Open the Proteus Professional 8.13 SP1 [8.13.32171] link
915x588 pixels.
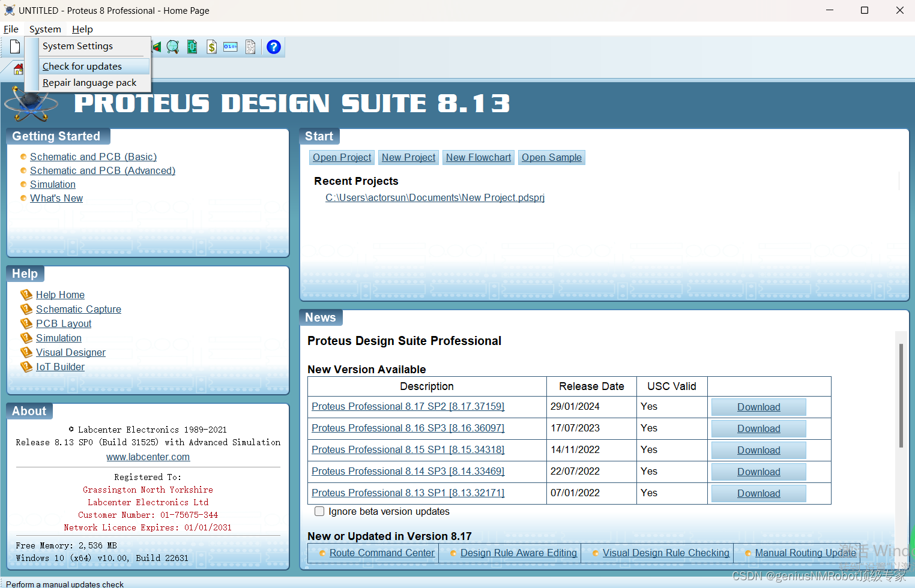click(x=408, y=493)
